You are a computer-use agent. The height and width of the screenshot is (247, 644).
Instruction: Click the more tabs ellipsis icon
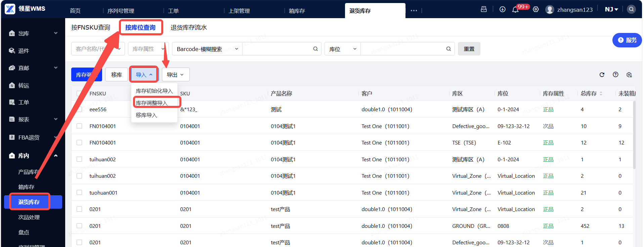click(x=414, y=11)
